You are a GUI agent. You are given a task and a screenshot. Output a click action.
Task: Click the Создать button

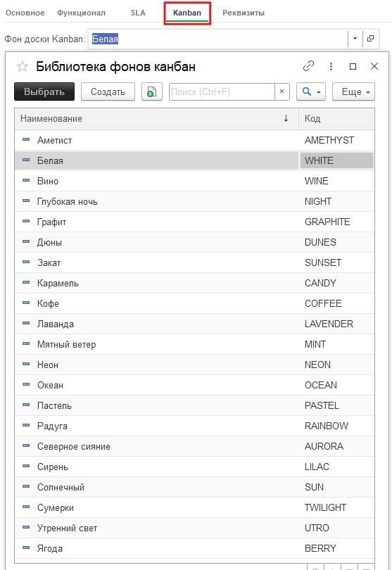pyautogui.click(x=108, y=91)
